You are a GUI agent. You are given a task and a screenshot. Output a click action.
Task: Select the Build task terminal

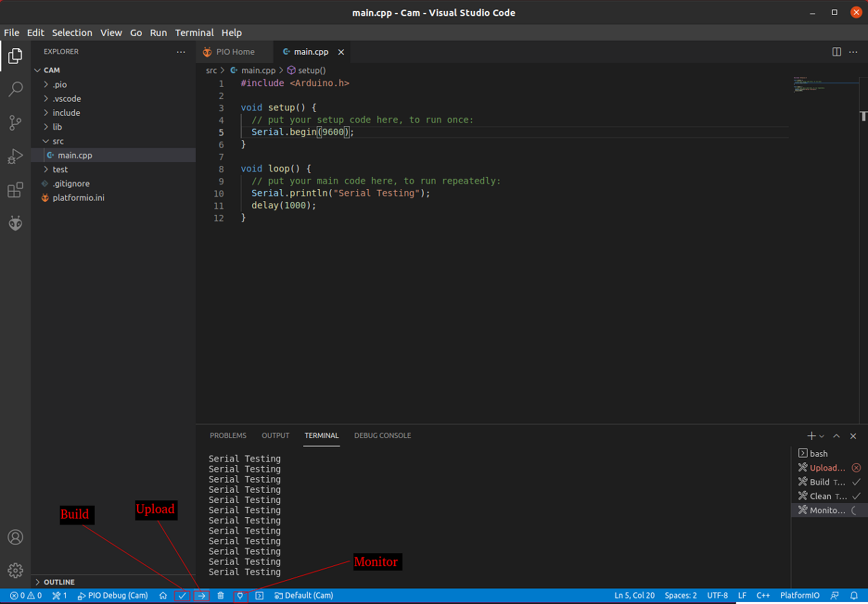pos(829,482)
